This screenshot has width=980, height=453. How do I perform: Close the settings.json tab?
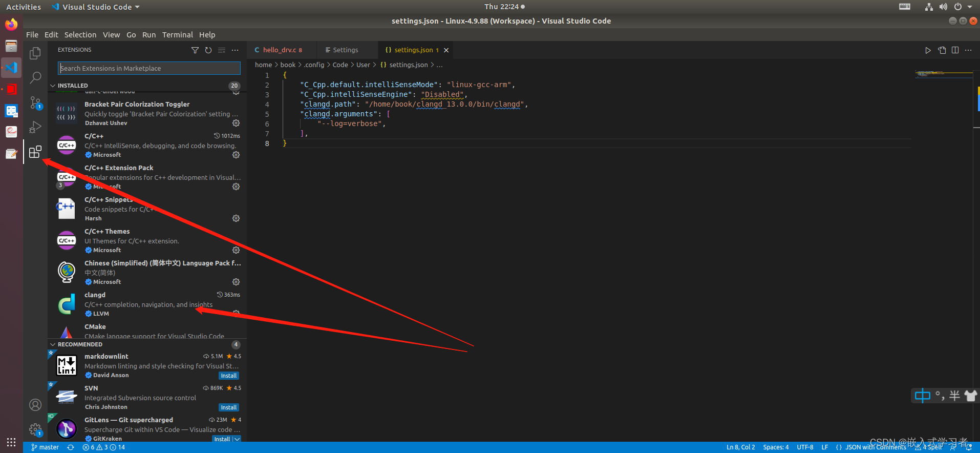click(446, 50)
